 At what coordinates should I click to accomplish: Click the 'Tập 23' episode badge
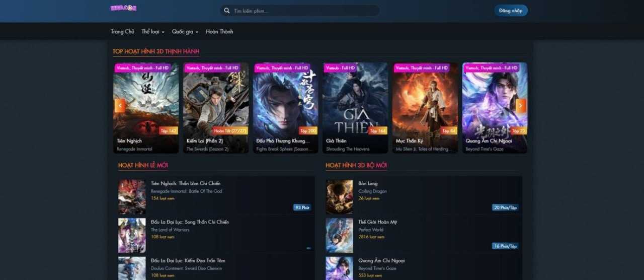(x=519, y=131)
